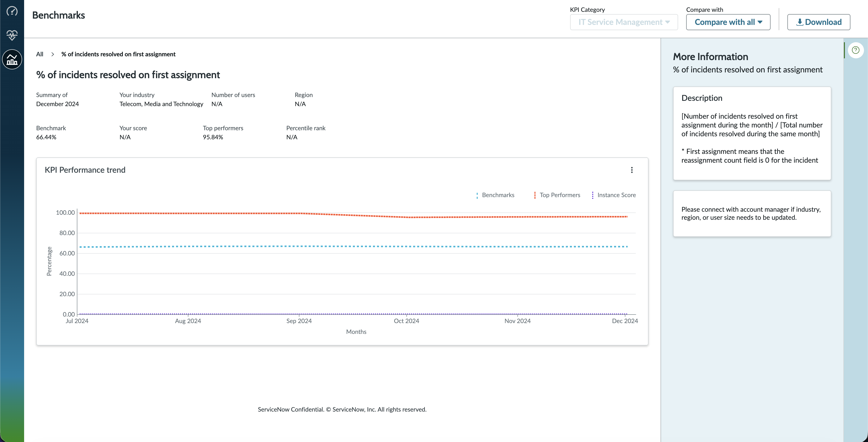The image size is (868, 442).
Task: Select the benchmark value 66.44%
Action: tap(46, 137)
